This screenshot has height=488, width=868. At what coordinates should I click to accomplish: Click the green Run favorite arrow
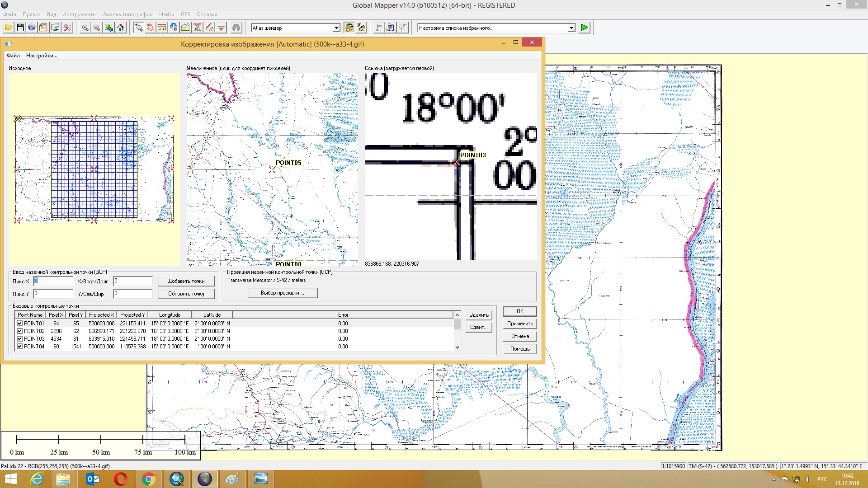click(585, 28)
